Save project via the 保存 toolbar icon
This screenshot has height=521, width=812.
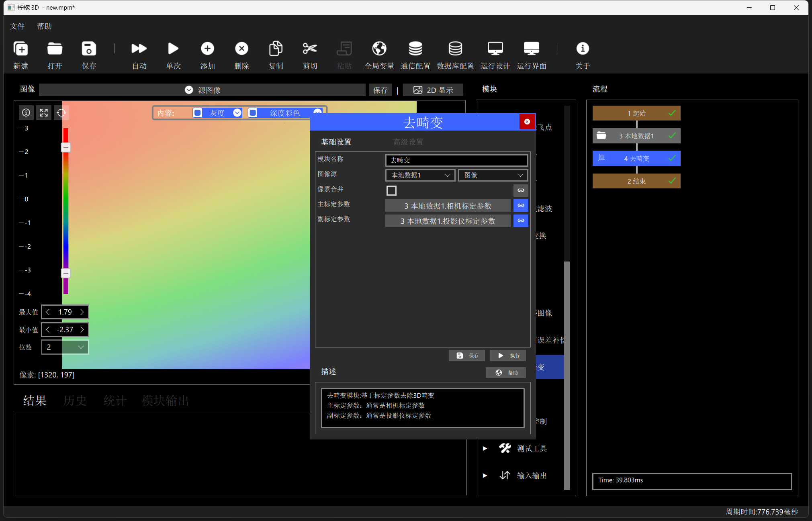[x=89, y=49]
